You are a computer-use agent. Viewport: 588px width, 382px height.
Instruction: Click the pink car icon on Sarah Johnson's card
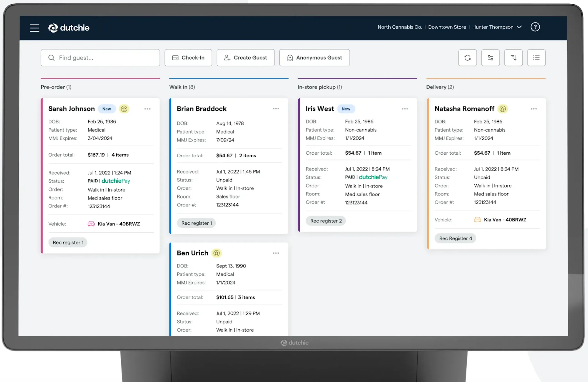(91, 224)
